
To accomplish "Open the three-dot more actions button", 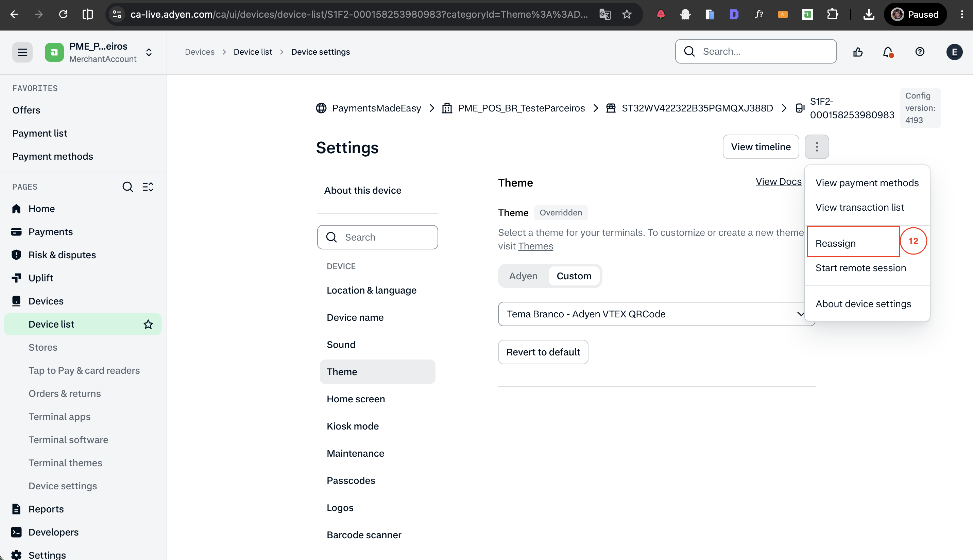I will tap(816, 146).
